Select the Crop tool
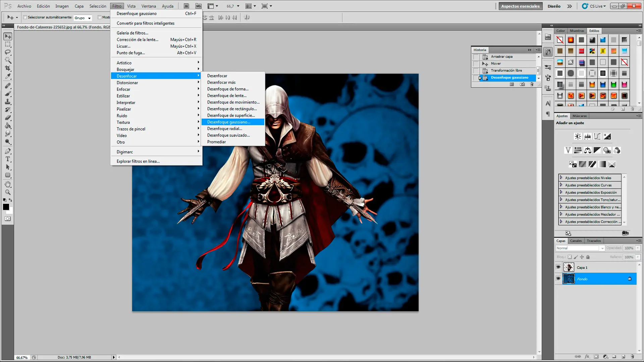The height and width of the screenshot is (362, 644). pyautogui.click(x=8, y=68)
